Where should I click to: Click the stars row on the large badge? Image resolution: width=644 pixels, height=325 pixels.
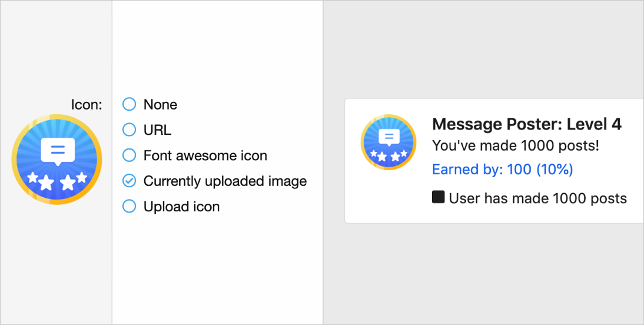[57, 179]
